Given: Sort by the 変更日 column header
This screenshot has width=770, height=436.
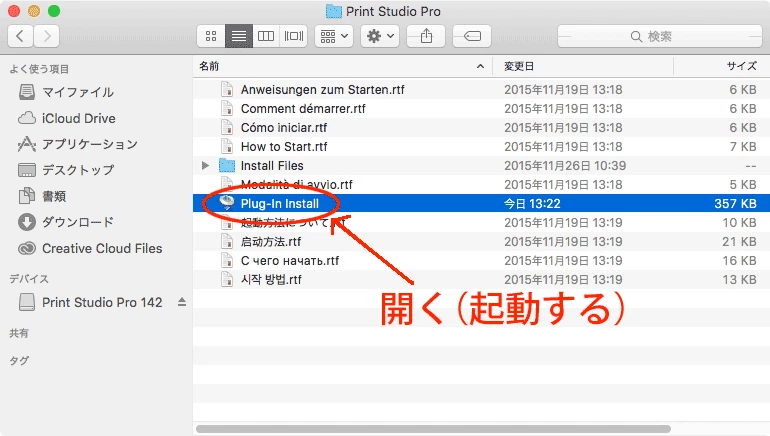Looking at the screenshot, I should pos(519,66).
